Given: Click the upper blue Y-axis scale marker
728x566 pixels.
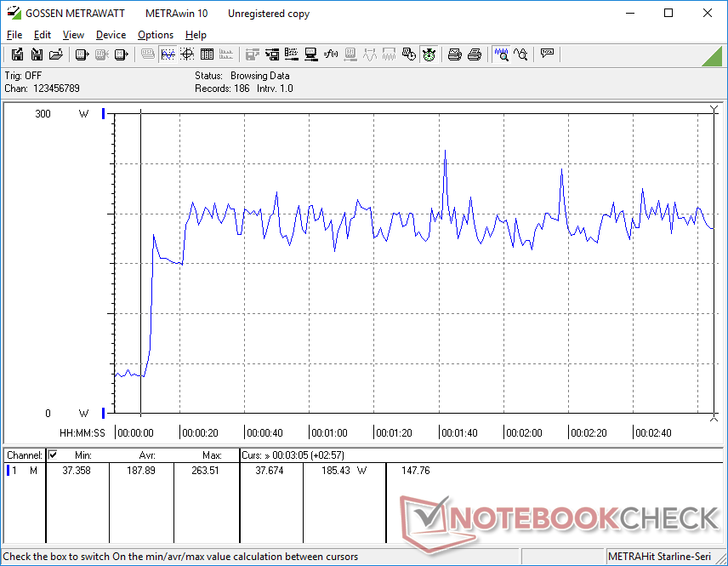Looking at the screenshot, I should point(104,113).
